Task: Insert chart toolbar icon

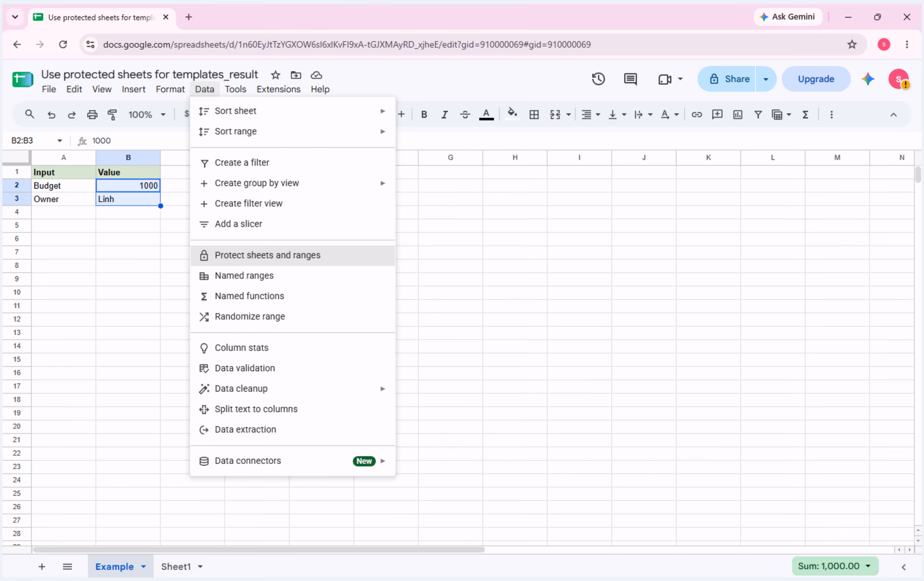Action: [738, 114]
